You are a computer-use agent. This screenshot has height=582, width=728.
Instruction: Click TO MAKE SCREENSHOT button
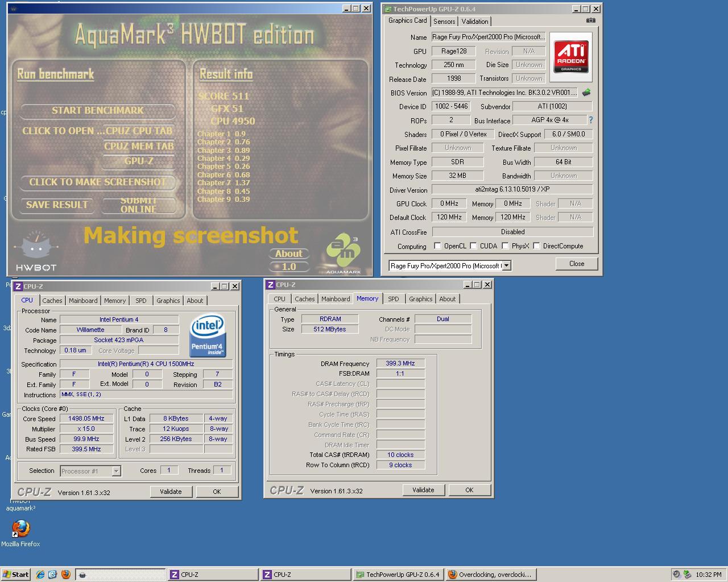coord(98,182)
